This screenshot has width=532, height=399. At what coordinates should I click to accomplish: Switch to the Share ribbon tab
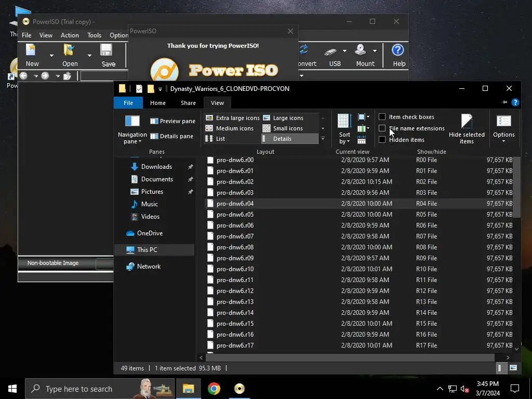pyautogui.click(x=188, y=103)
